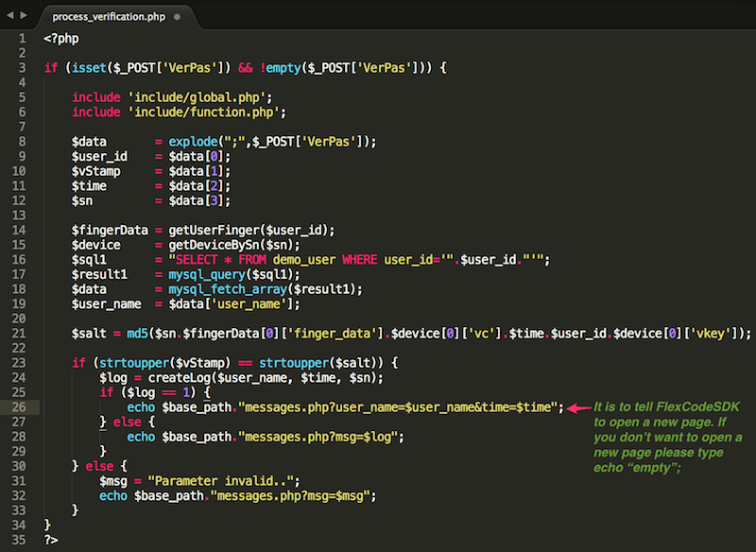This screenshot has height=552, width=756.
Task: Click the '<?php' opening tag
Action: (x=61, y=39)
